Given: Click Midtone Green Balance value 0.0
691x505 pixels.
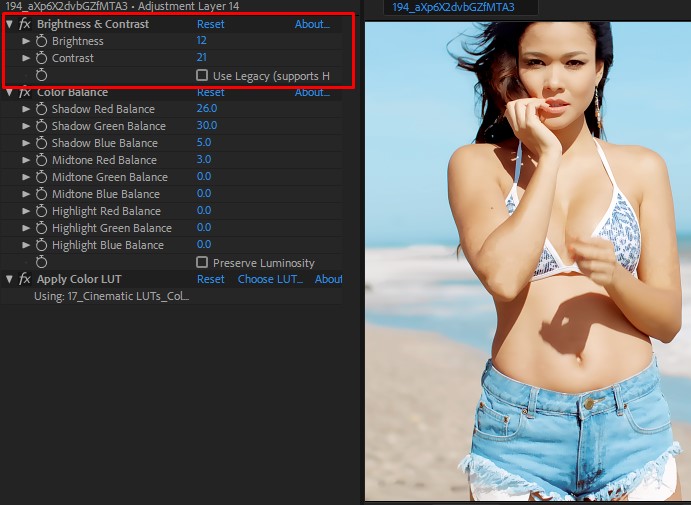Looking at the screenshot, I should coord(204,176).
